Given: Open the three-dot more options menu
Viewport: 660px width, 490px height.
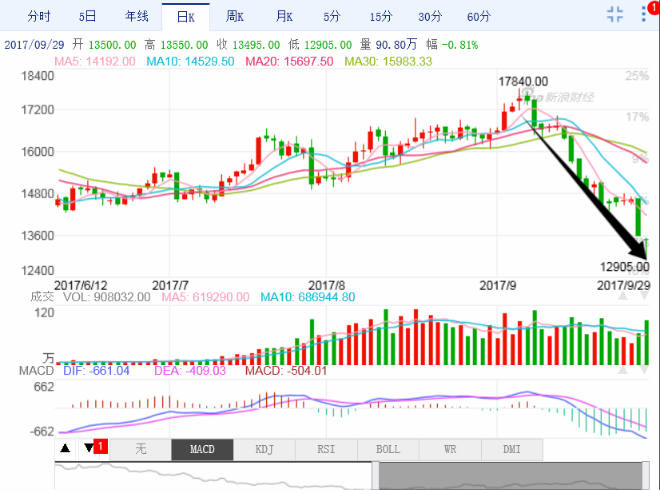Looking at the screenshot, I should click(x=644, y=14).
